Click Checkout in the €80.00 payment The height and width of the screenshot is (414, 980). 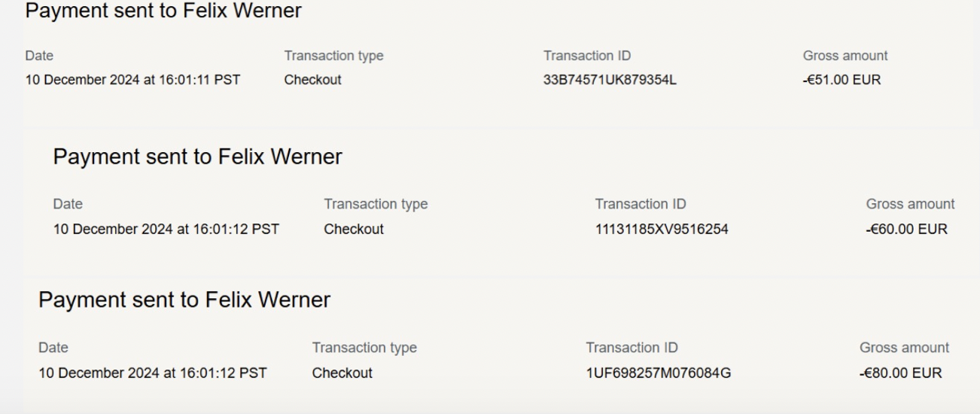point(342,373)
